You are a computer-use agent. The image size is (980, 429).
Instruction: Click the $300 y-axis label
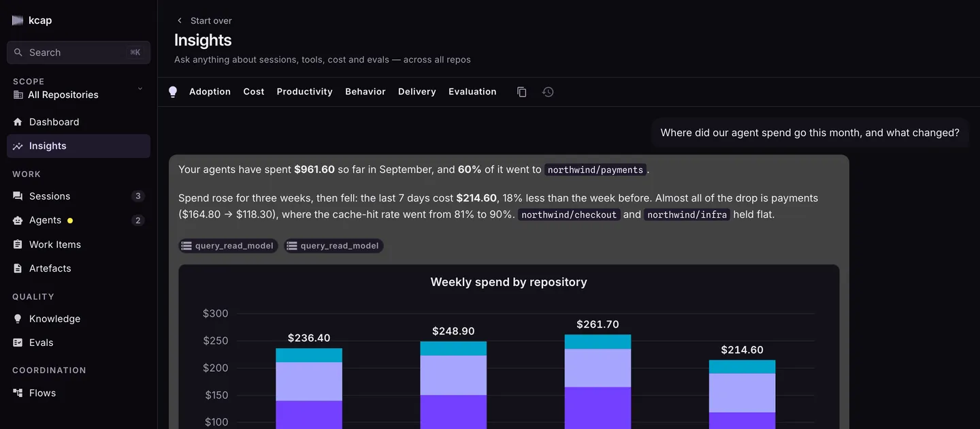(216, 314)
